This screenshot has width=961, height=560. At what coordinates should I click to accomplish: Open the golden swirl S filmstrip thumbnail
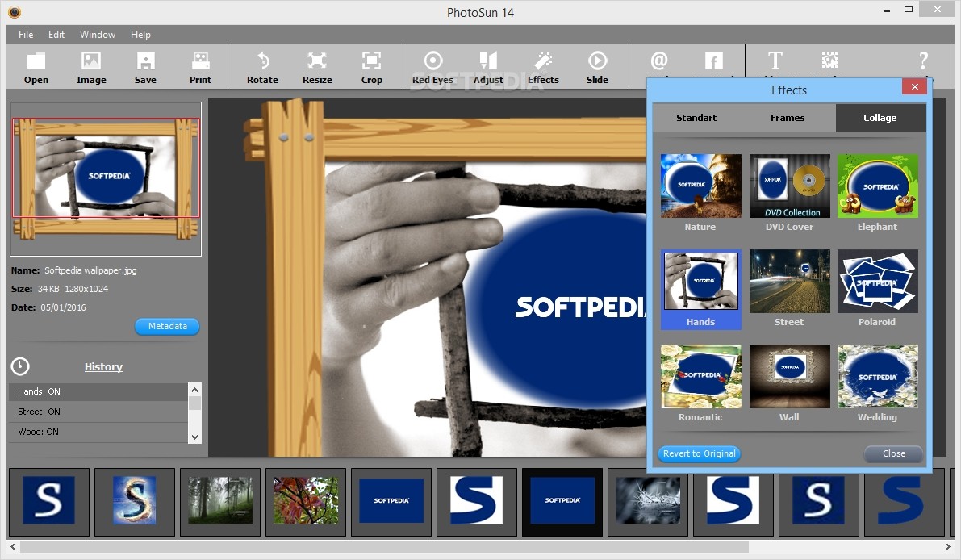click(134, 502)
